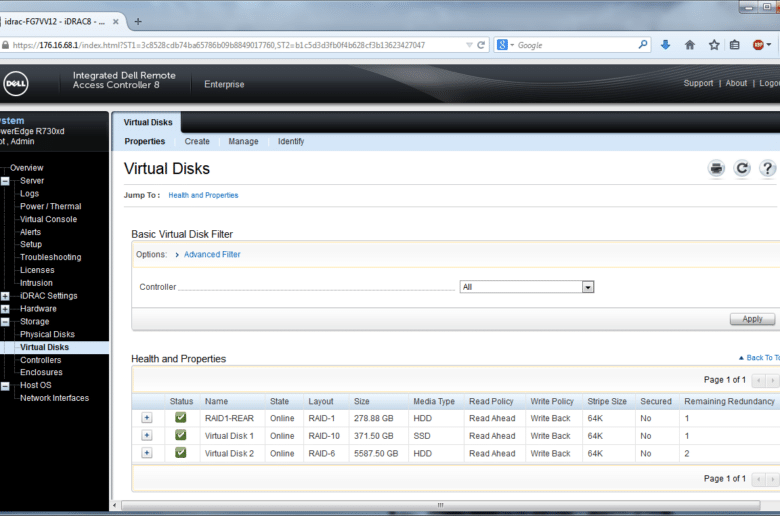
Task: Click the Back To Top link
Action: click(x=760, y=358)
